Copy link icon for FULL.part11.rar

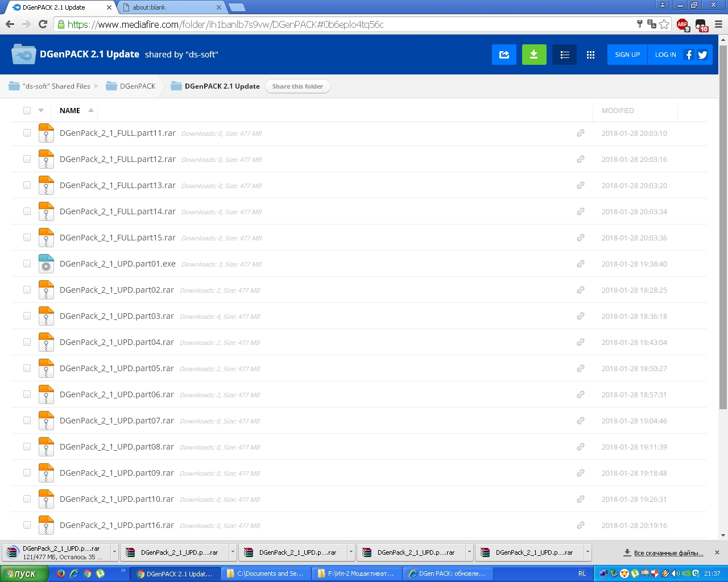581,133
